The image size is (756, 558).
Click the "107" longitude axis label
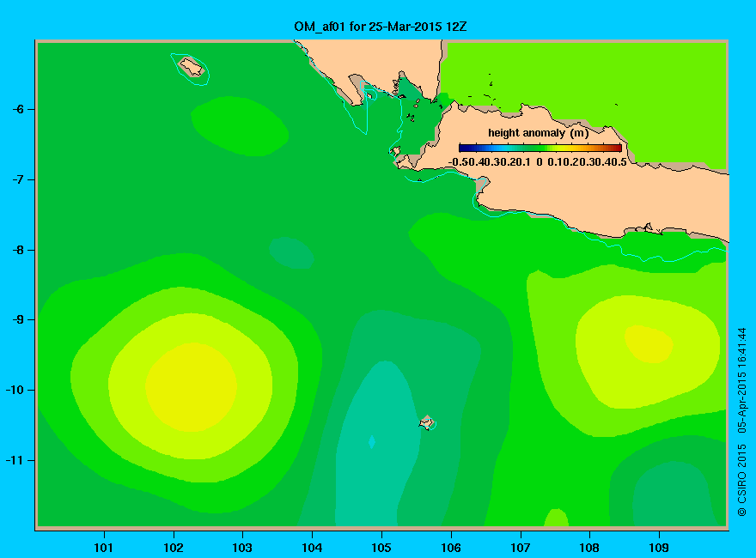521,548
